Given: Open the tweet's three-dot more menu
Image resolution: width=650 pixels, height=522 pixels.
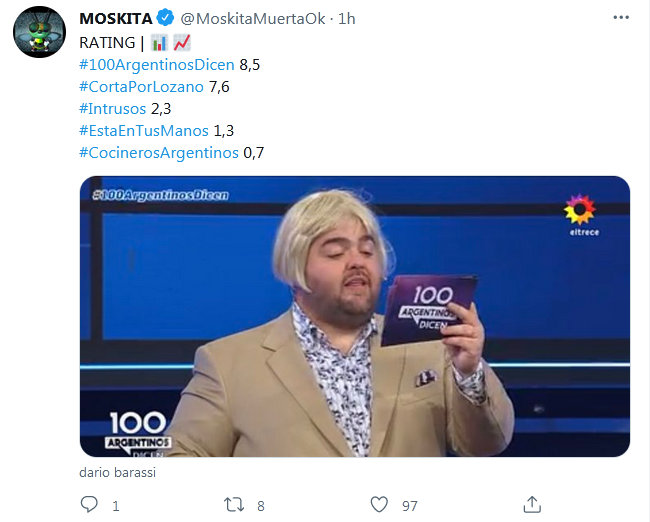Looking at the screenshot, I should pyautogui.click(x=621, y=17).
